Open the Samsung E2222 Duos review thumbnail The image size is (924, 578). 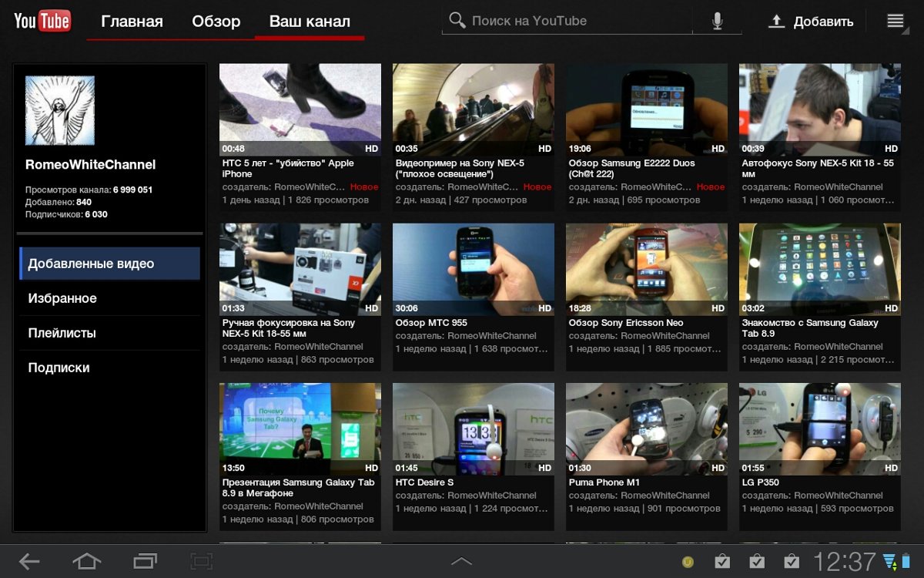(x=647, y=109)
